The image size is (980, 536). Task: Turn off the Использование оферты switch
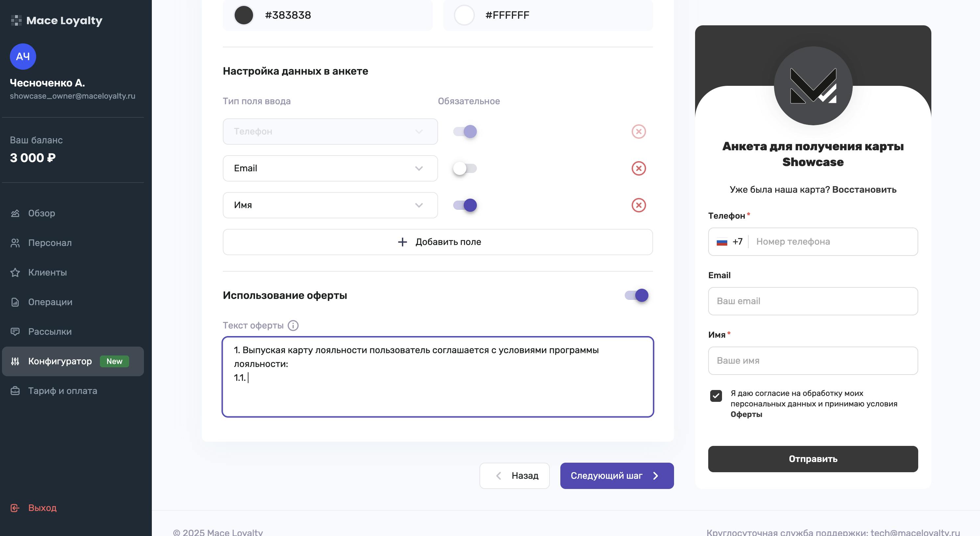pos(637,295)
